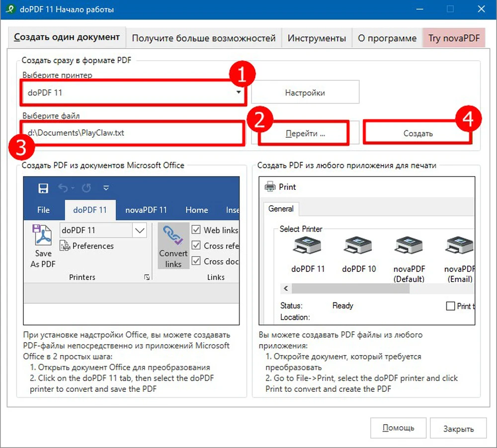The image size is (497, 448).
Task: Switch to the Инструменты tab
Action: 317,38
